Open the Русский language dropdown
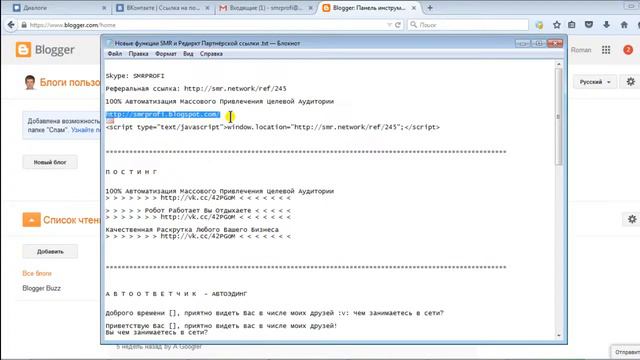Image resolution: width=640 pixels, height=360 pixels. pos(594,82)
